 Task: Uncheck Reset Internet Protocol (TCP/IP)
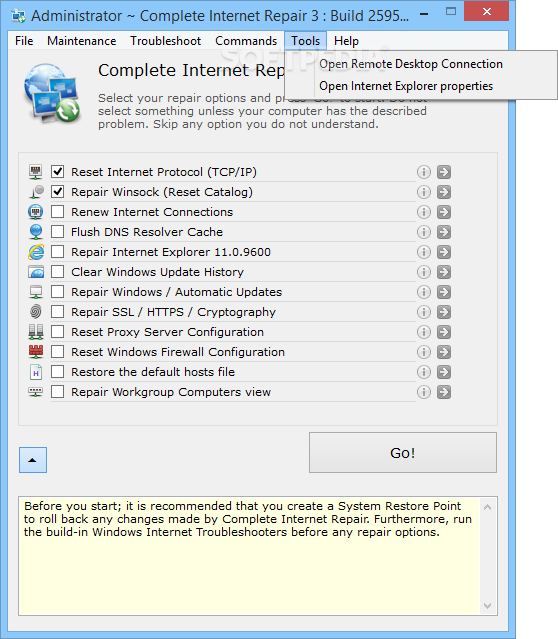click(x=57, y=172)
